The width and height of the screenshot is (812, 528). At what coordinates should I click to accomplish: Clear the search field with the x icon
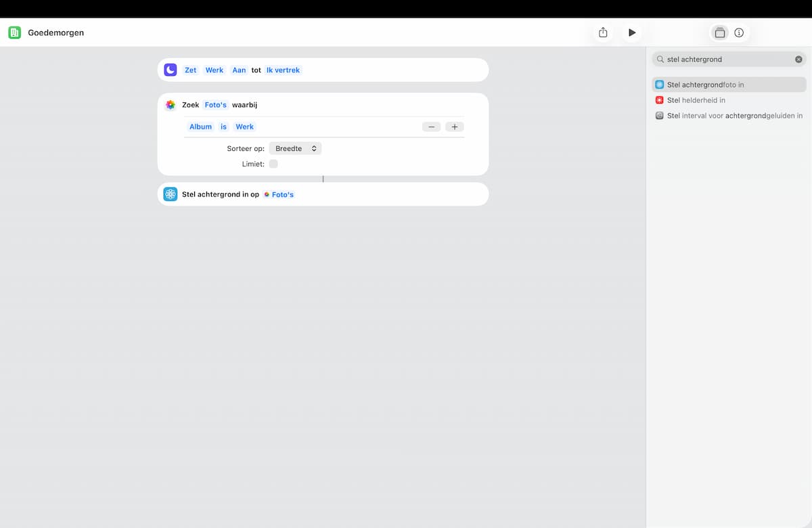click(798, 60)
